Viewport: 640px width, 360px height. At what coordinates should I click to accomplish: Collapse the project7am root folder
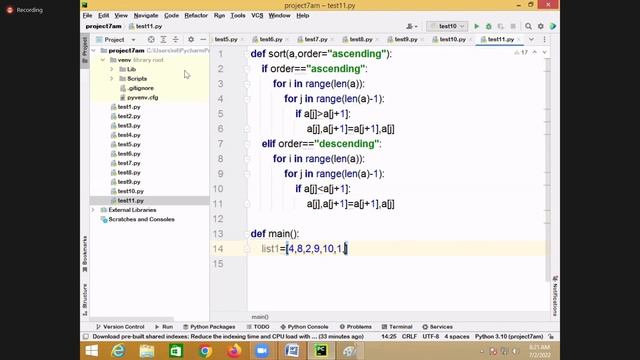[x=93, y=51]
